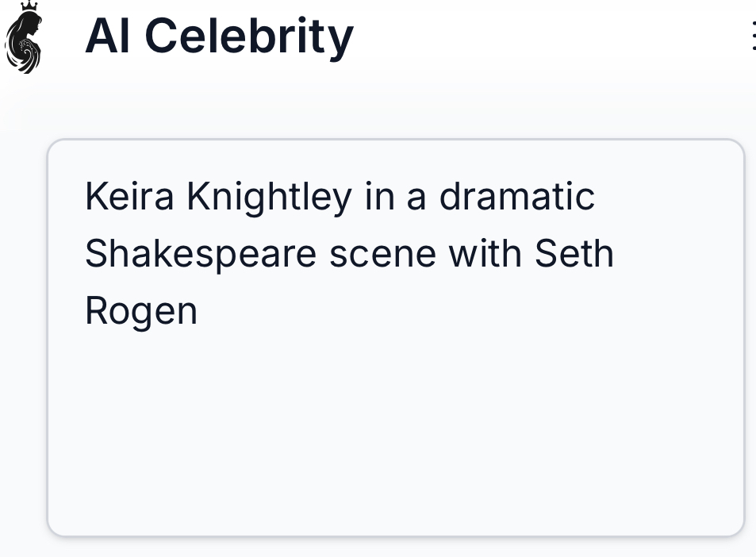Click the AI letters in the heading

pyautogui.click(x=108, y=36)
